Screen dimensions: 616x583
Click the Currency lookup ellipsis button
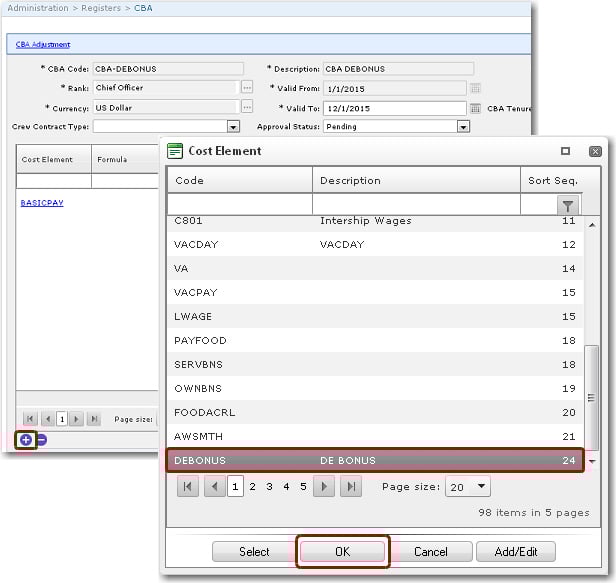pos(247,107)
